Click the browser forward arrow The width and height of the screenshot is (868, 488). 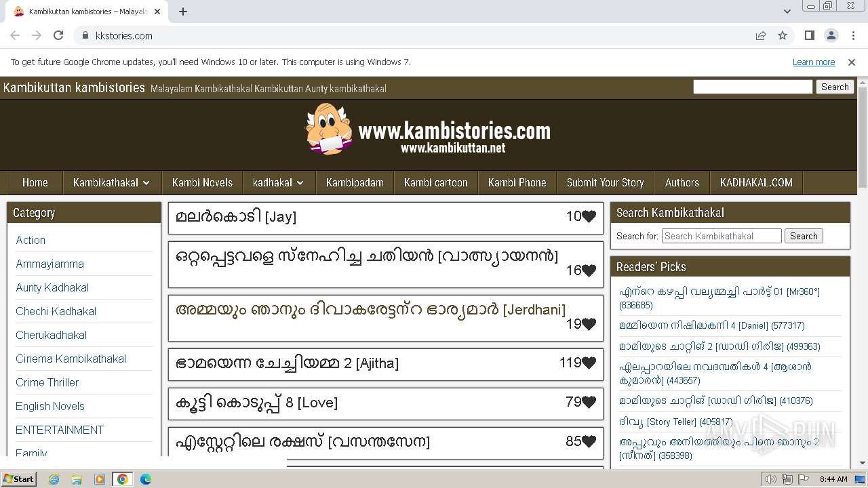pyautogui.click(x=37, y=35)
